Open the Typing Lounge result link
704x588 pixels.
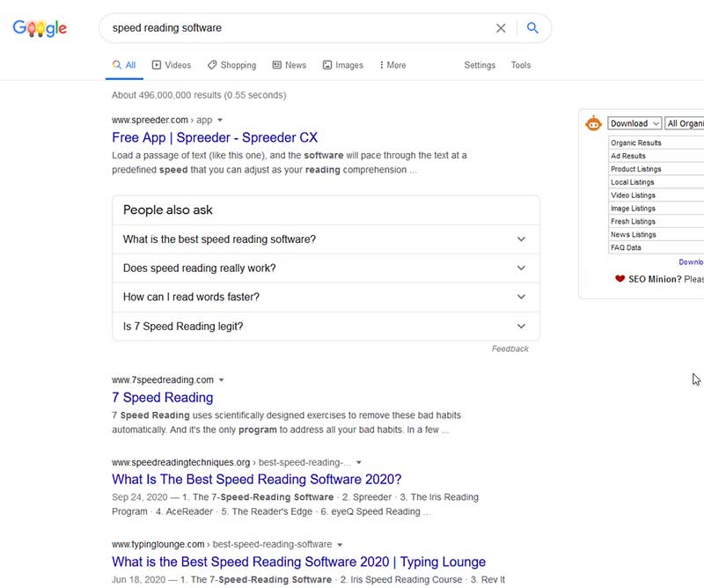(298, 562)
